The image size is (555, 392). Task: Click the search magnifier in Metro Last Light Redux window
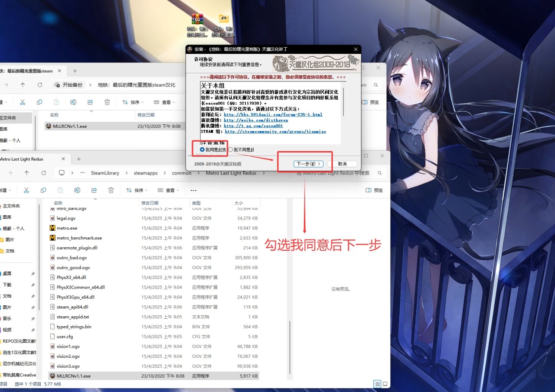point(379,173)
